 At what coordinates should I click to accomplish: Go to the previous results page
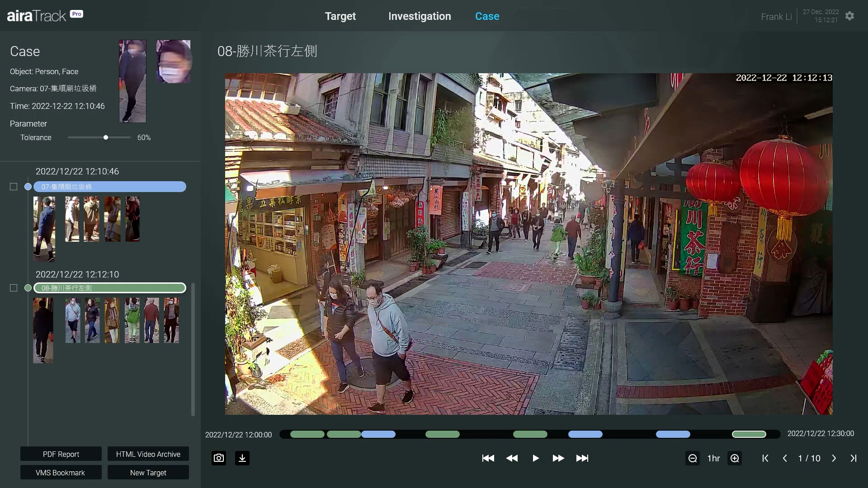(x=785, y=458)
